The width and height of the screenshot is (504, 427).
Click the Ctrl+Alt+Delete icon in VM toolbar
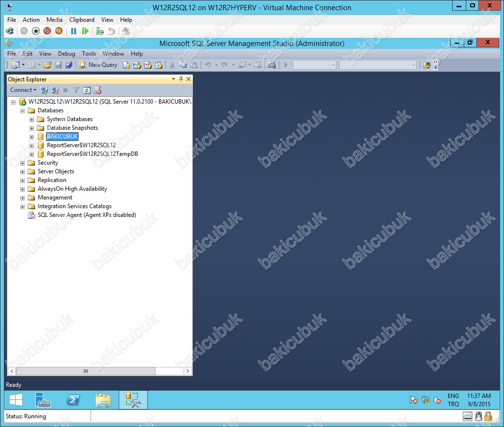[10, 31]
